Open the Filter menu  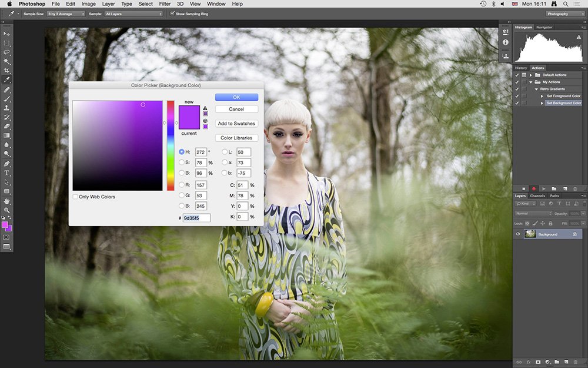click(165, 4)
